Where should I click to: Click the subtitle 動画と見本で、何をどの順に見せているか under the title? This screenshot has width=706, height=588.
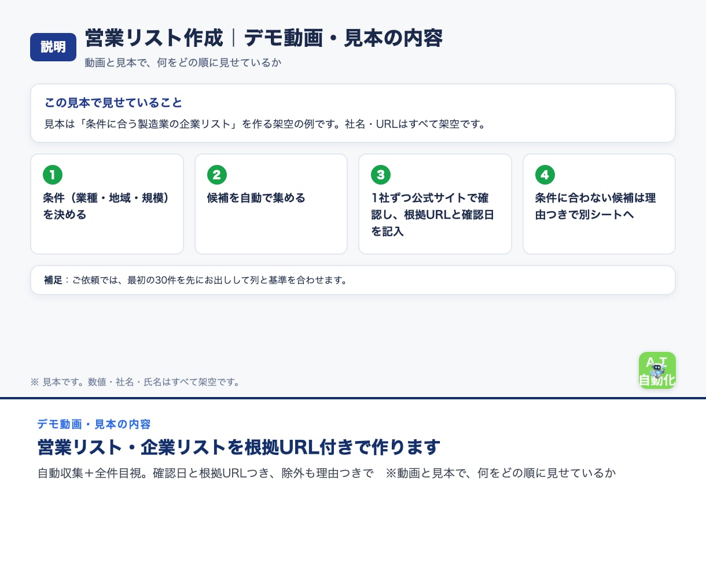point(183,63)
